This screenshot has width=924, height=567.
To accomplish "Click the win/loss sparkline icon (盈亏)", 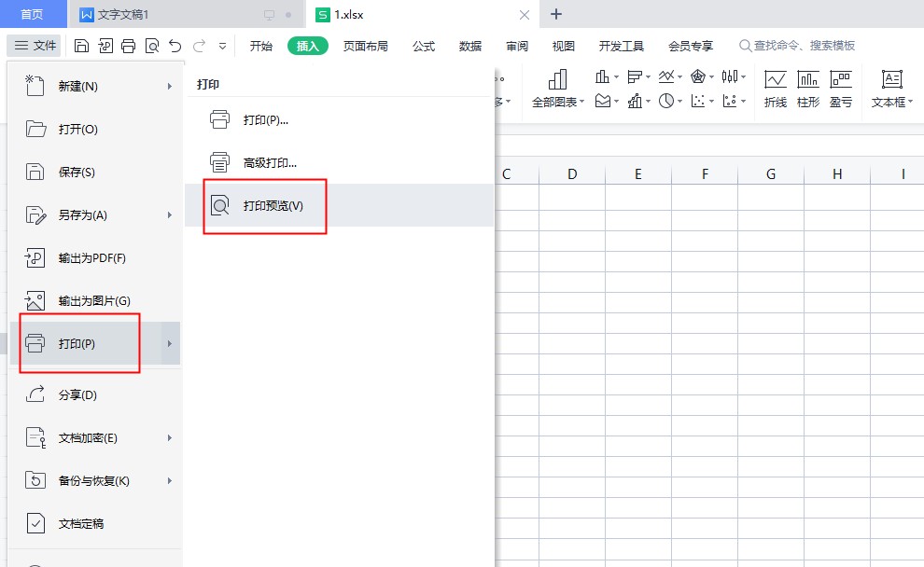I will click(x=841, y=89).
